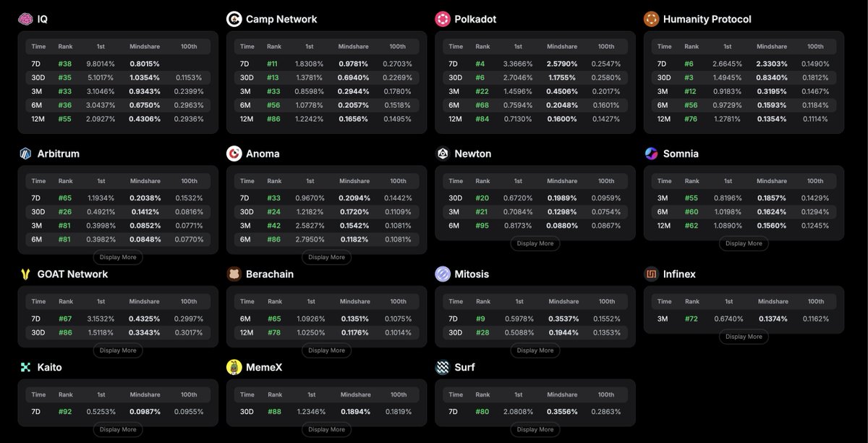Expand Arbitrum card with Display More
868x443 pixels.
[x=118, y=257]
